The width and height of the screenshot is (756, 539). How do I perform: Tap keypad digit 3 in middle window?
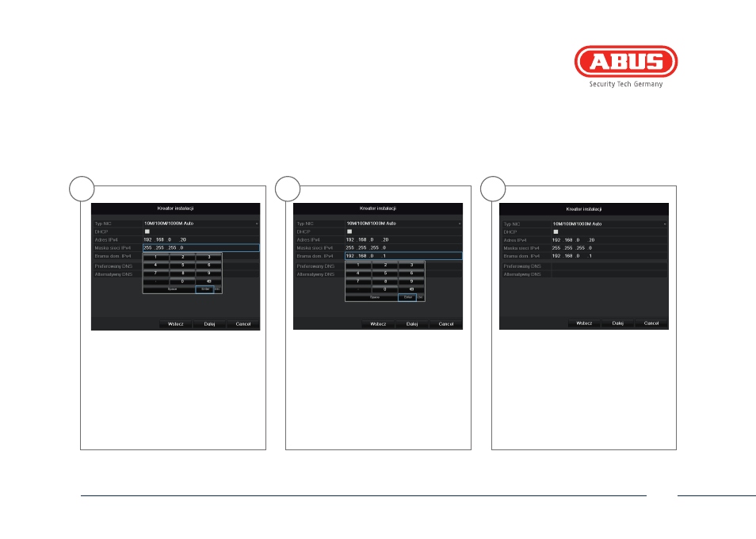(x=411, y=266)
